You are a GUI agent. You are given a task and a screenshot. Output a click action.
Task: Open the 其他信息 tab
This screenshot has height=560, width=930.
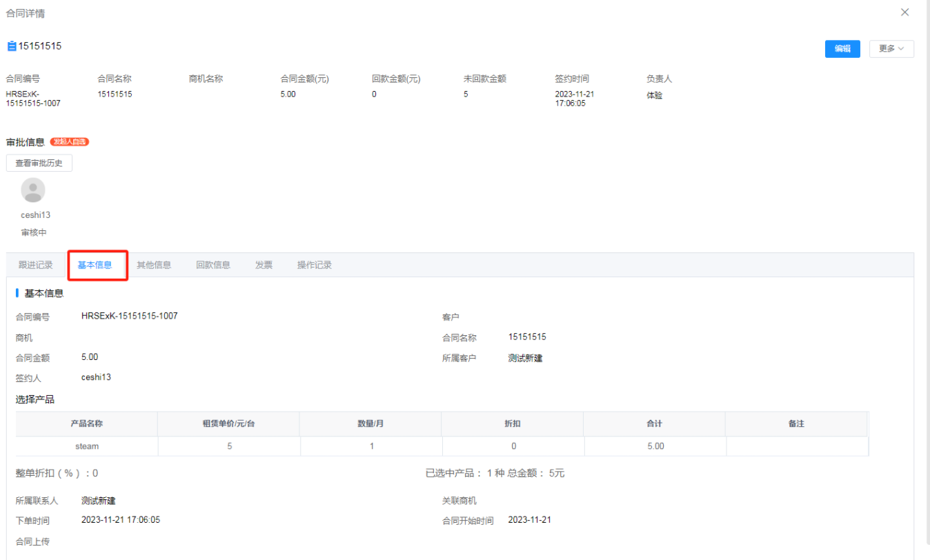(153, 264)
